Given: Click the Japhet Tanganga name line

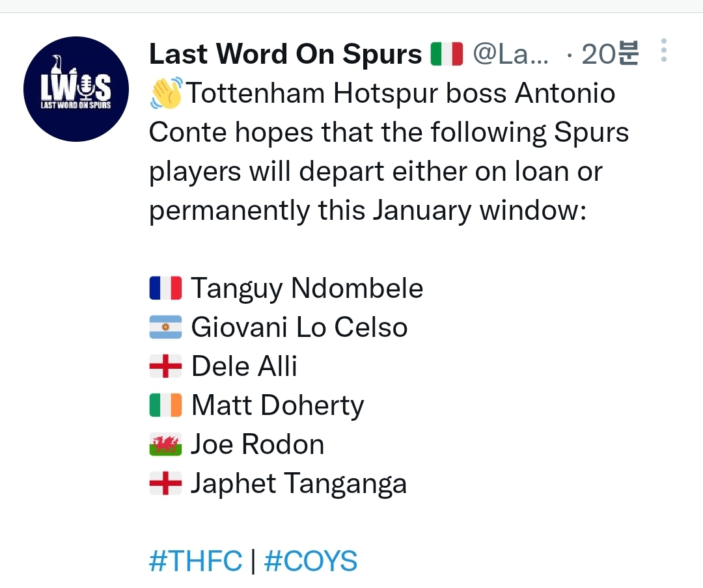Looking at the screenshot, I should pos(298,483).
